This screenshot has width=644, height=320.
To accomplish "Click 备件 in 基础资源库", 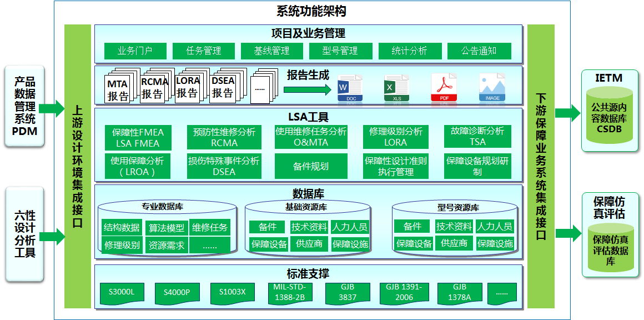I will click(x=267, y=227).
